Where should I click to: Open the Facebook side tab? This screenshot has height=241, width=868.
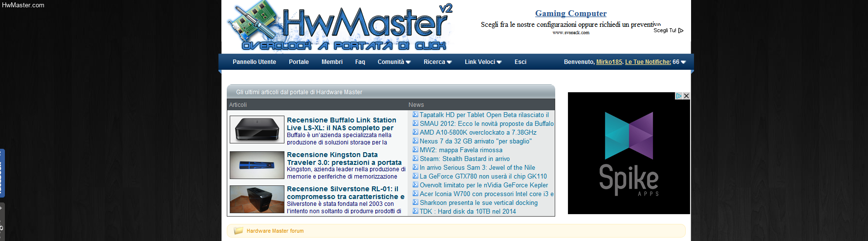click(x=2, y=173)
